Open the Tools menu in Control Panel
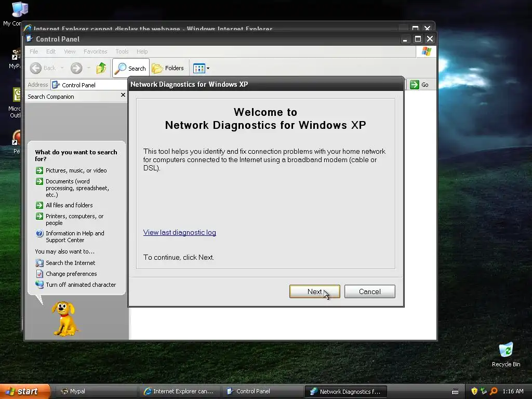 pyautogui.click(x=122, y=51)
